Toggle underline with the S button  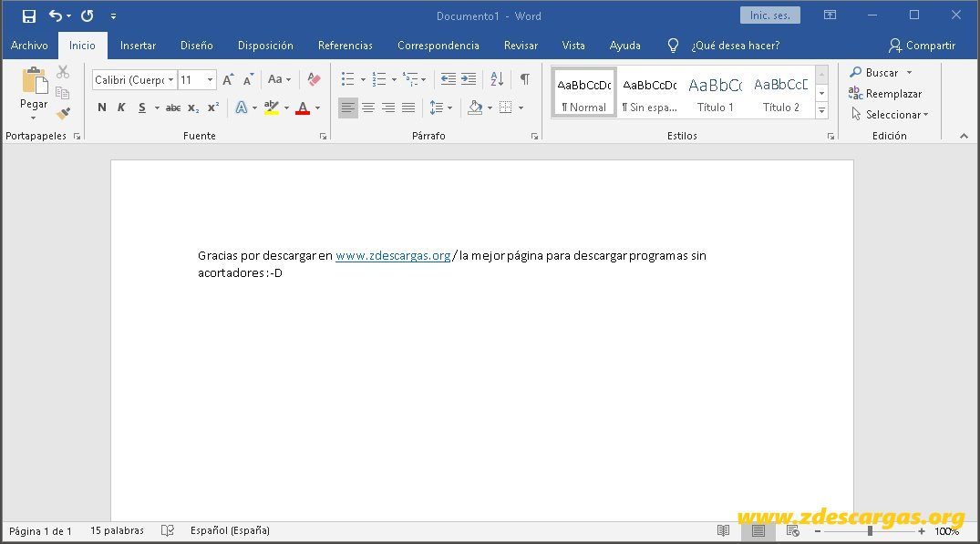(x=142, y=108)
